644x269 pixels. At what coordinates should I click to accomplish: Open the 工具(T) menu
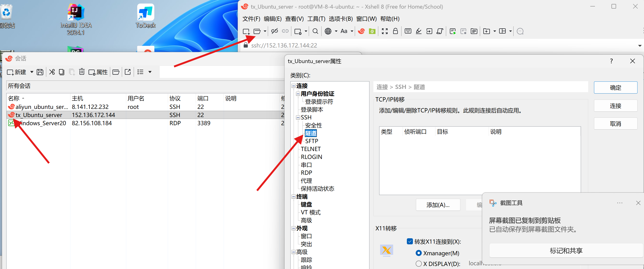(316, 19)
